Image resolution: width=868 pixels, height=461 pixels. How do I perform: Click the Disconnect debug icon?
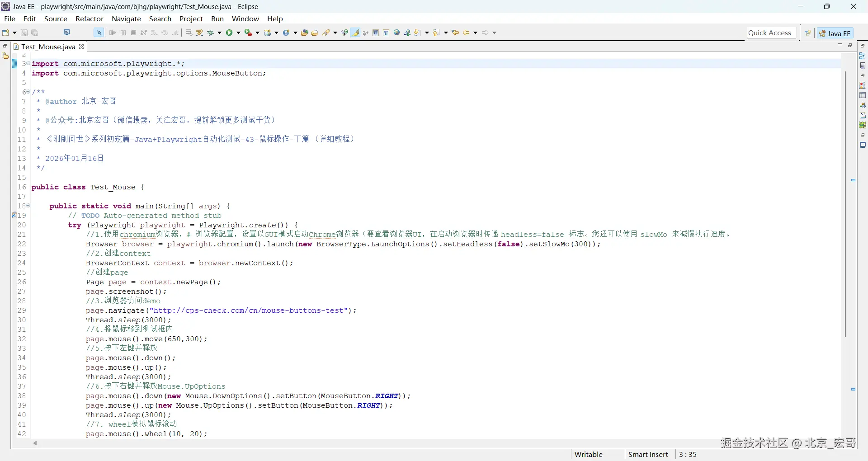(144, 33)
